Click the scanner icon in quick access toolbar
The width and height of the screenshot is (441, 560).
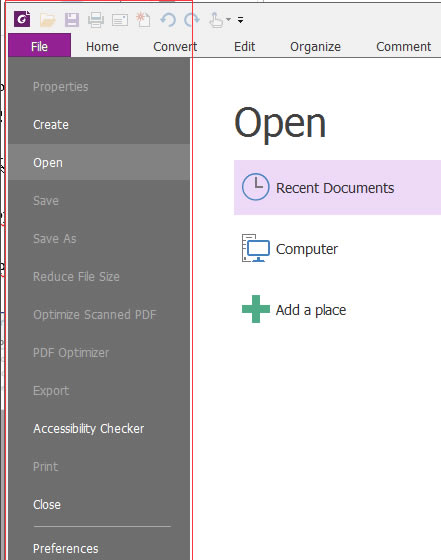point(120,20)
